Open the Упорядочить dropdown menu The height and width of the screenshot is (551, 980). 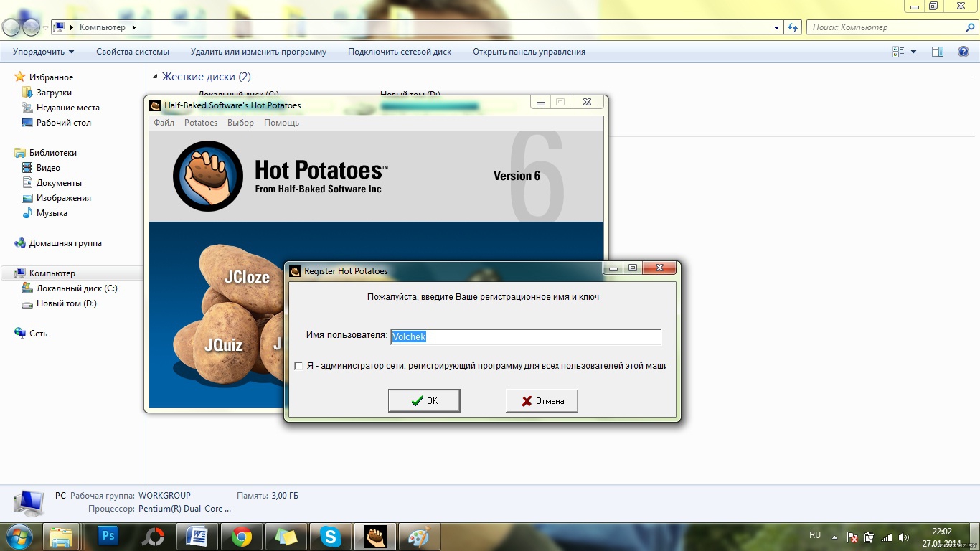43,52
